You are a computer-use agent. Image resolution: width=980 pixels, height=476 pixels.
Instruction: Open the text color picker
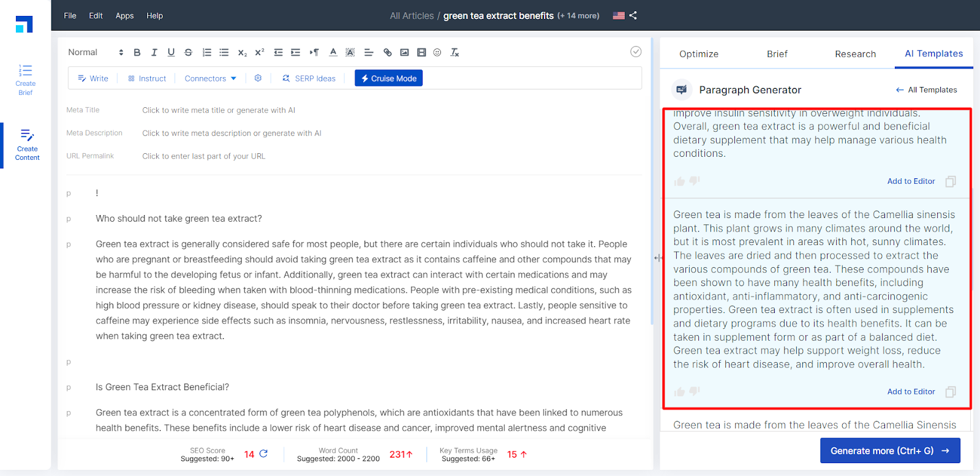tap(333, 53)
